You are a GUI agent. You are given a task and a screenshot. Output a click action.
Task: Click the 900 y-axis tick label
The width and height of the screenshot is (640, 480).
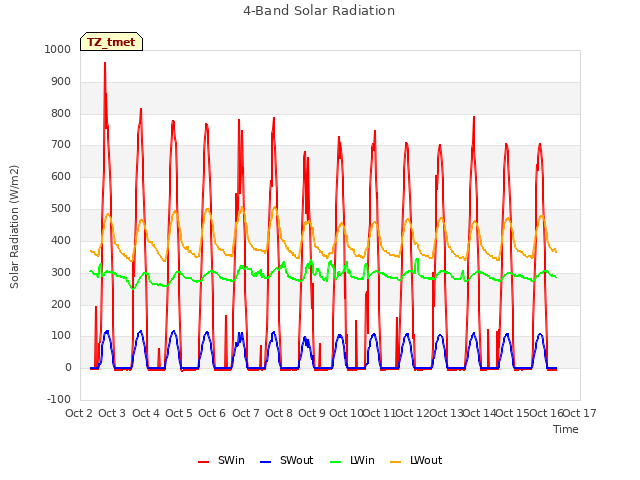click(61, 82)
